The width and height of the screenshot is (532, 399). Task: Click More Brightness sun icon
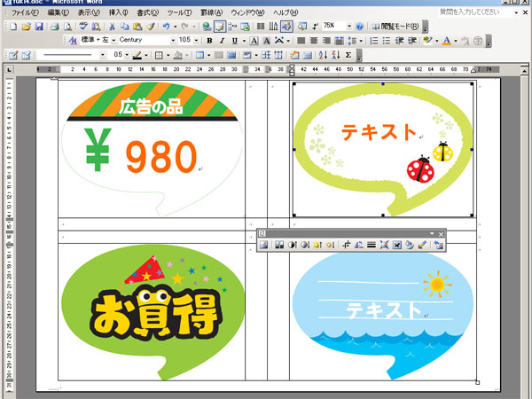(317, 245)
